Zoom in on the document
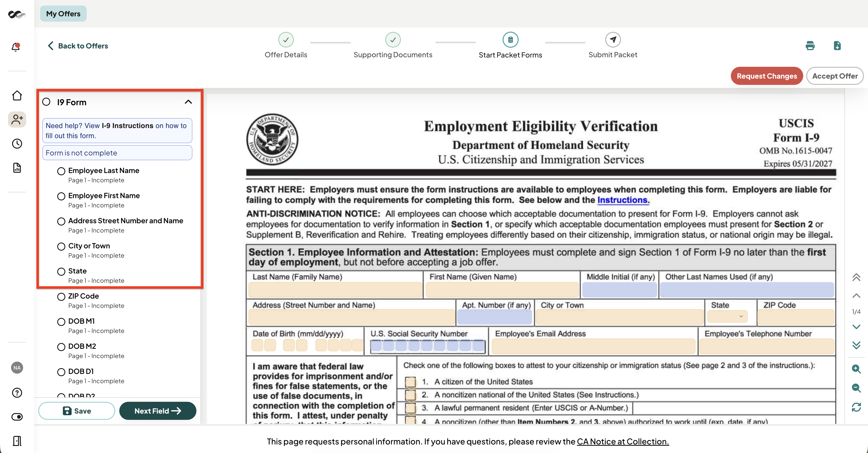868x453 pixels. pos(856,369)
